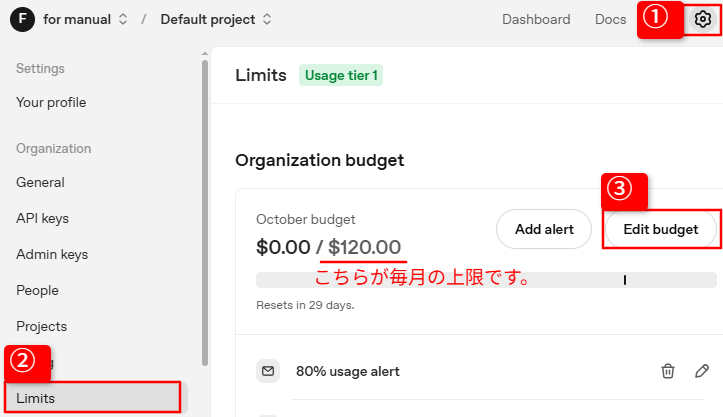Navigate to General organization settings
This screenshot has height=417, width=723.
pos(40,182)
